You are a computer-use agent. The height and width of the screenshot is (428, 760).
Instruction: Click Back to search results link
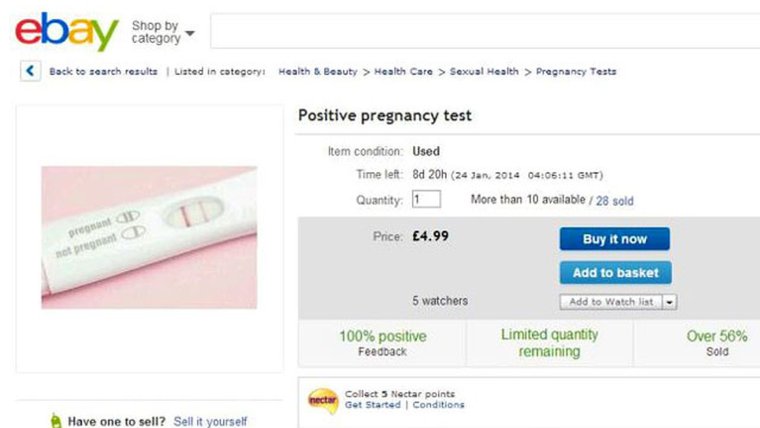click(x=103, y=72)
